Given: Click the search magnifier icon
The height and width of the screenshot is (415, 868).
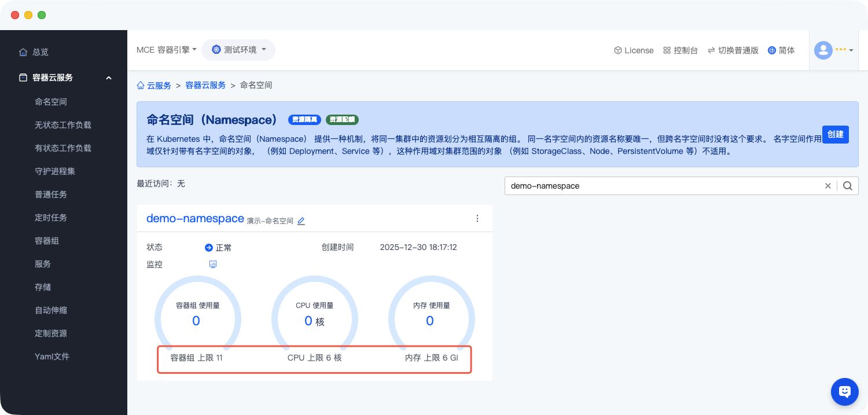Looking at the screenshot, I should tap(848, 186).
